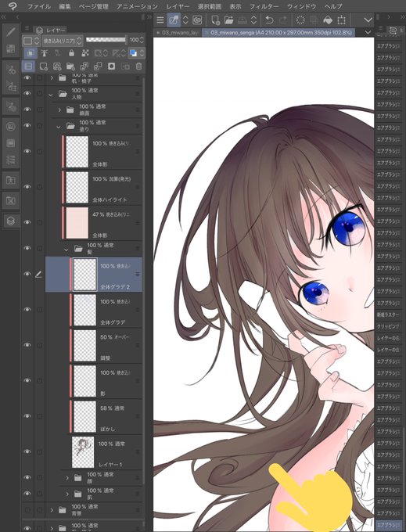The width and height of the screenshot is (406, 532).
Task: Expand the 机・椅子 folder
Action: point(52,77)
